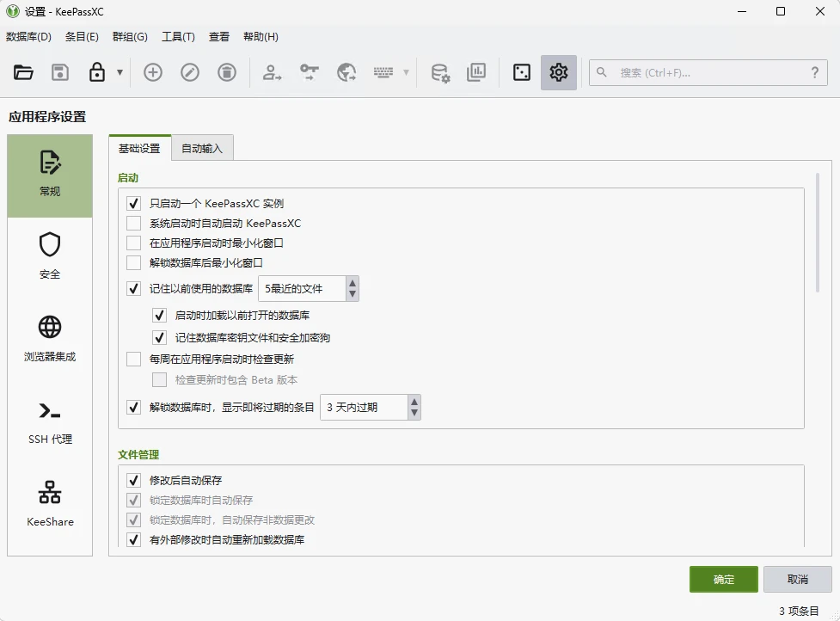Toggle 启动时加载以前打开的数据库
This screenshot has height=621, width=840.
coord(159,315)
